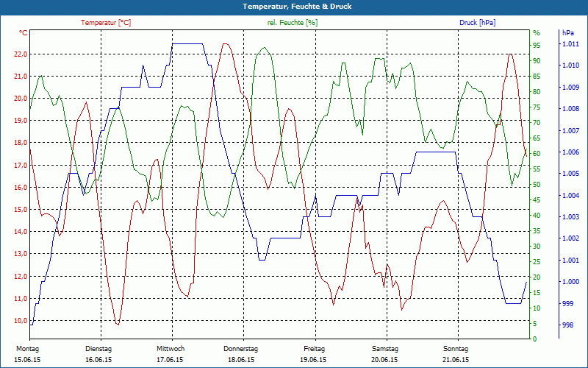Click the "13,0" temperature axis value
588x368 pixels.
click(21, 254)
